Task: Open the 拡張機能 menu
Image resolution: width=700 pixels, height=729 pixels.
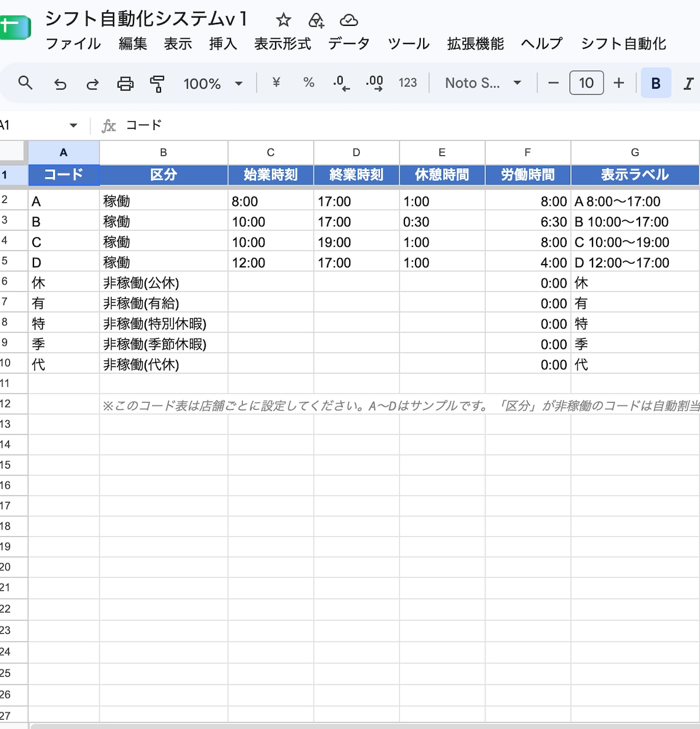Action: (475, 44)
